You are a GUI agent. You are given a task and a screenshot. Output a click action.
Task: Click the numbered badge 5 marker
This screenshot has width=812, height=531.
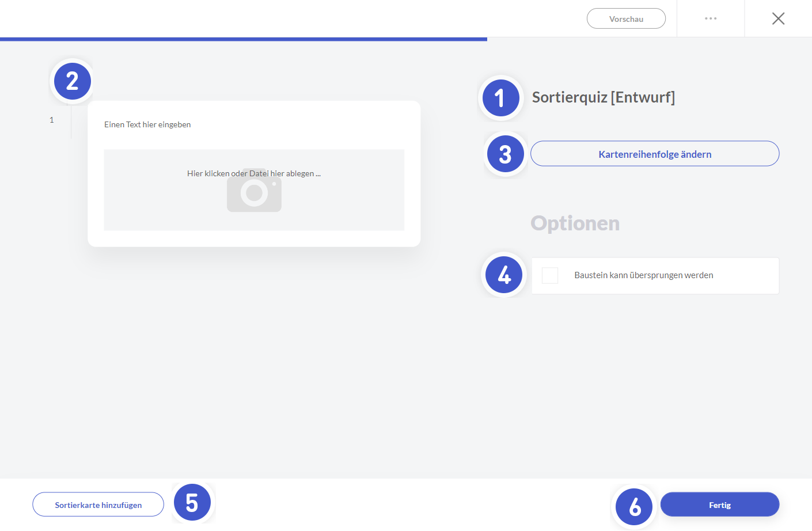[x=192, y=503]
